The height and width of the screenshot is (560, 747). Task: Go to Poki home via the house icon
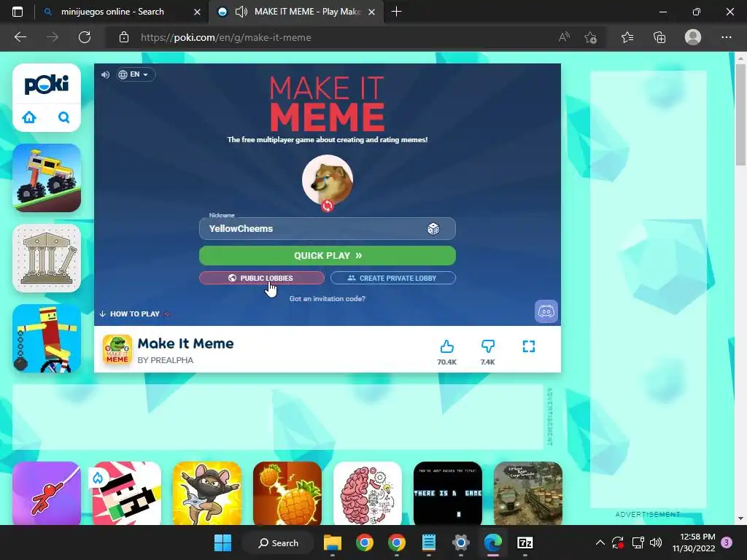pos(29,117)
